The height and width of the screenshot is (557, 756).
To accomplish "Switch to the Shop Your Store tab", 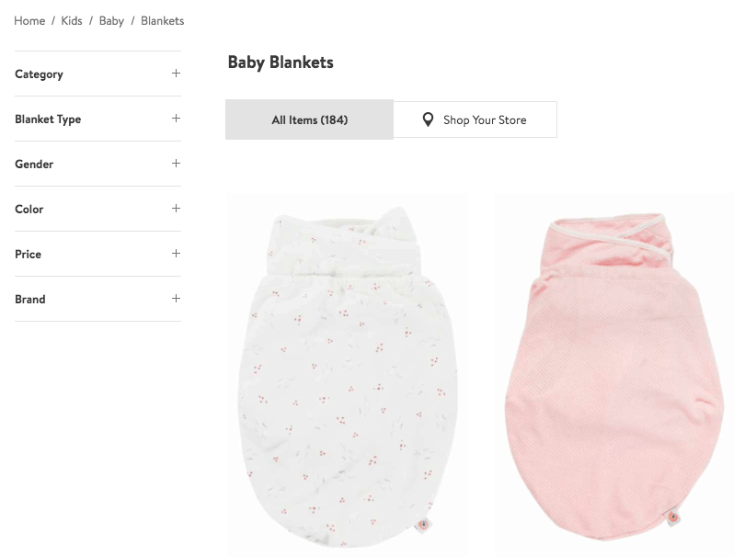I will [475, 119].
